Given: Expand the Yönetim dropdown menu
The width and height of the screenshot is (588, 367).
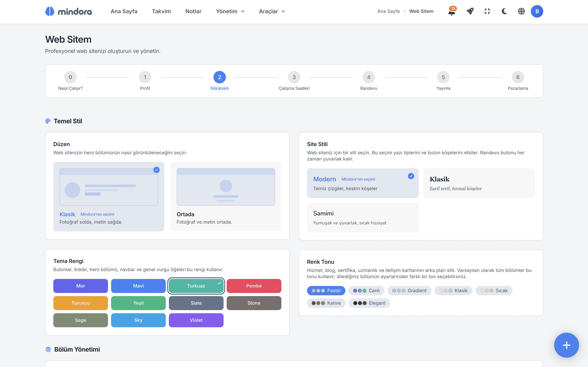Looking at the screenshot, I should (x=230, y=11).
